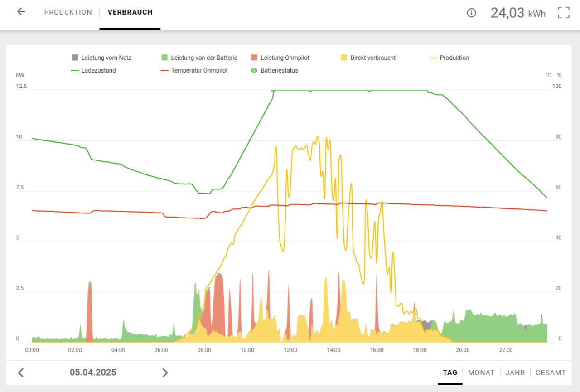Select the VERBRAUCH tab

(130, 12)
